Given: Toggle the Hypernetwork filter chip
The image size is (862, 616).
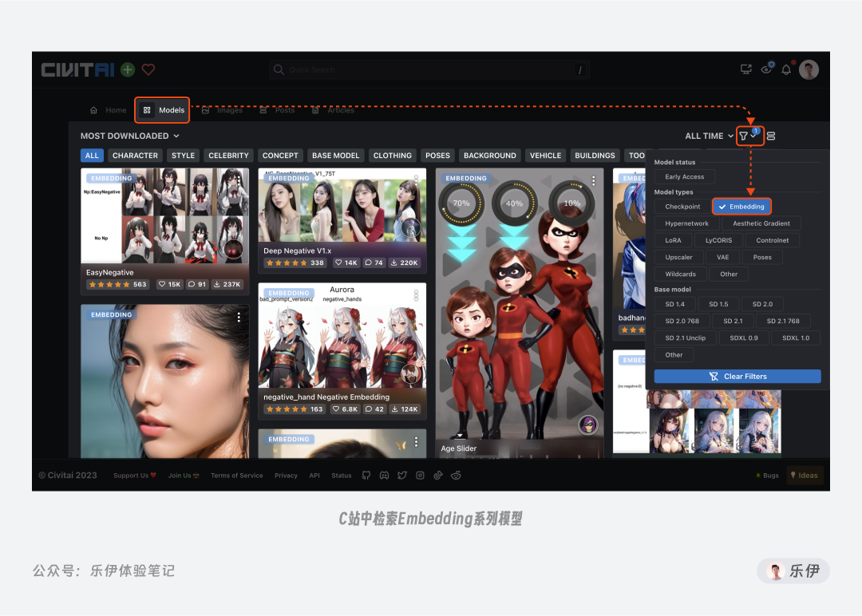Looking at the screenshot, I should (x=686, y=223).
